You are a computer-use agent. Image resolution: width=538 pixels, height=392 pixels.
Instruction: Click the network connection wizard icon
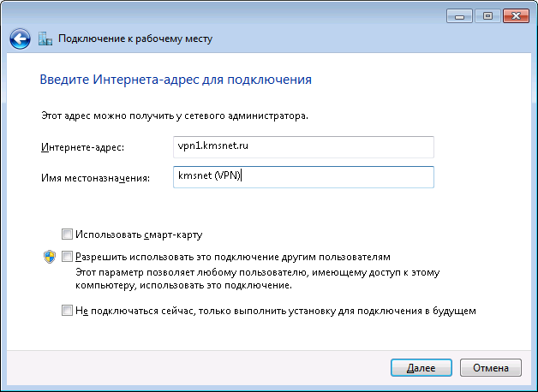tap(45, 39)
